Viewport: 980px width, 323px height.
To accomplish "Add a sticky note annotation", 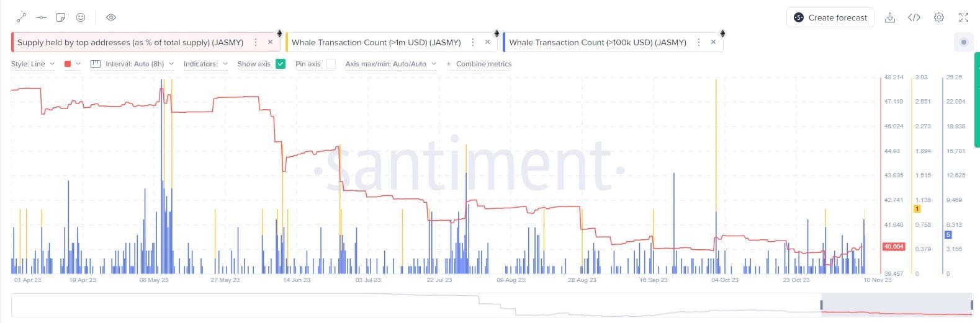I will tap(61, 17).
